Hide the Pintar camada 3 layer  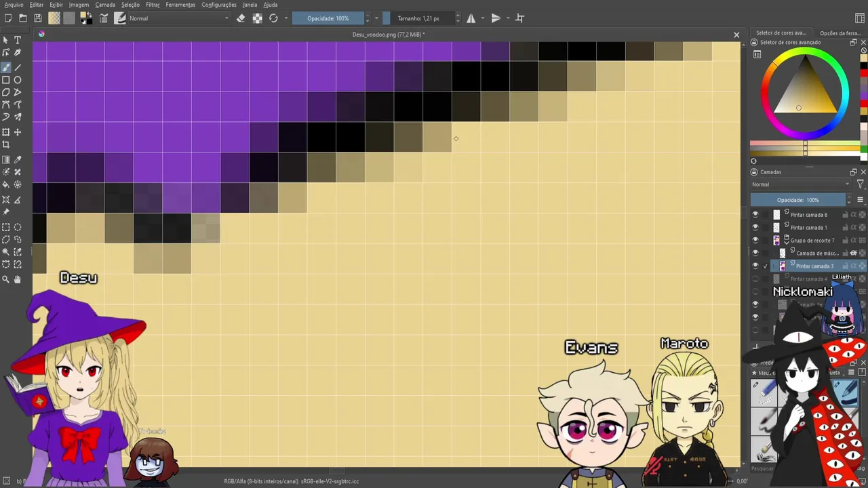coord(755,266)
